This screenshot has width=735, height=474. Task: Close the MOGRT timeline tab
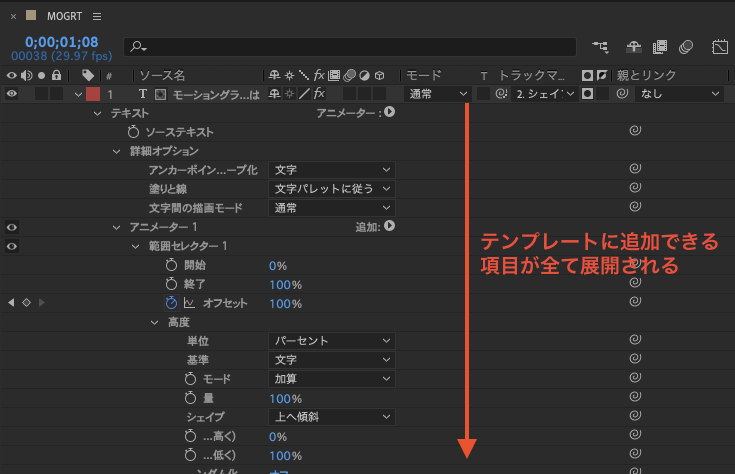(13, 16)
